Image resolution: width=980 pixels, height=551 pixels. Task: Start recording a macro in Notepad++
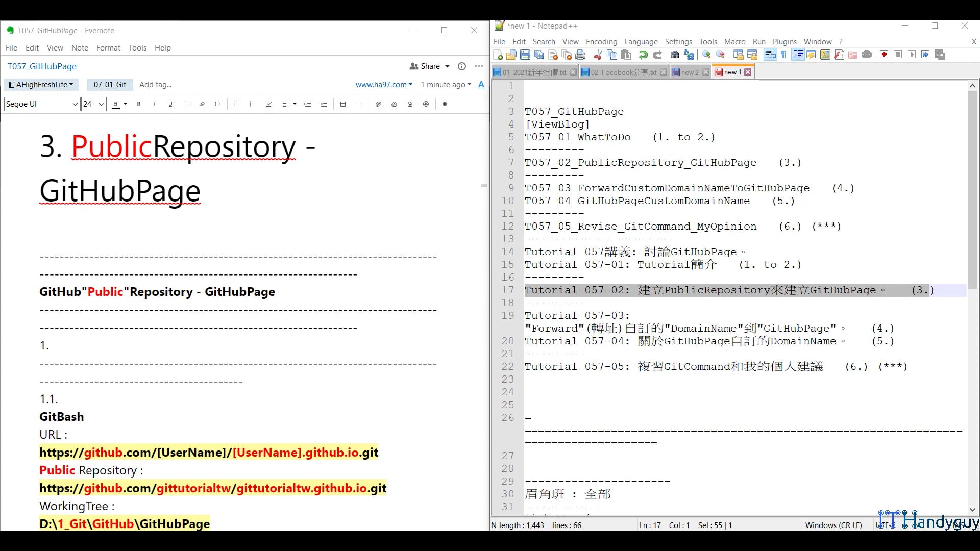(884, 55)
